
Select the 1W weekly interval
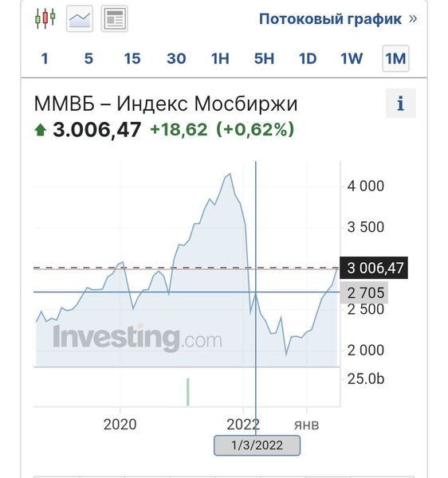tap(352, 58)
